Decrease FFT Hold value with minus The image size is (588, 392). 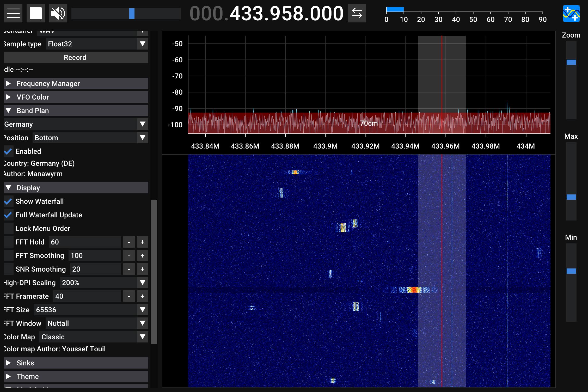tap(129, 242)
